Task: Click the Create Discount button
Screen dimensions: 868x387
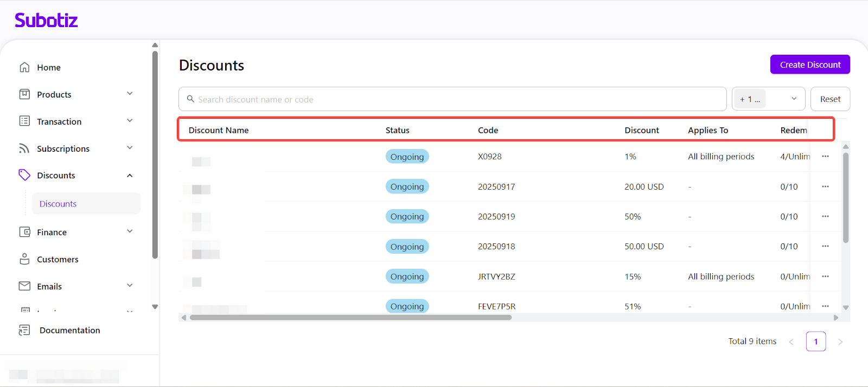Action: coord(810,64)
